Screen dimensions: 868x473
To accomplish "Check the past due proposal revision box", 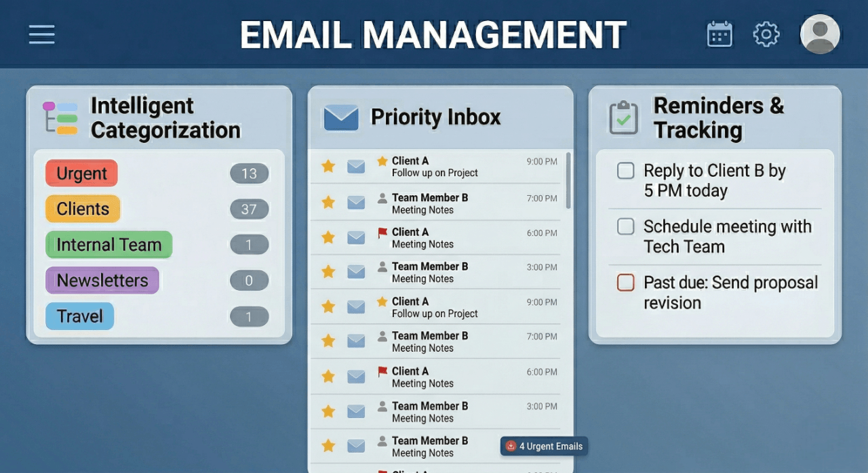I will 625,283.
